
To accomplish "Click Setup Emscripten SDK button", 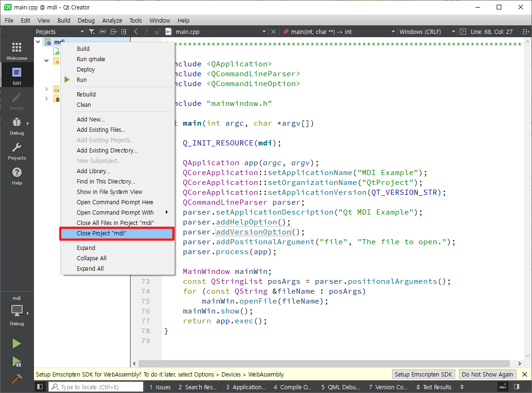I will 423,374.
